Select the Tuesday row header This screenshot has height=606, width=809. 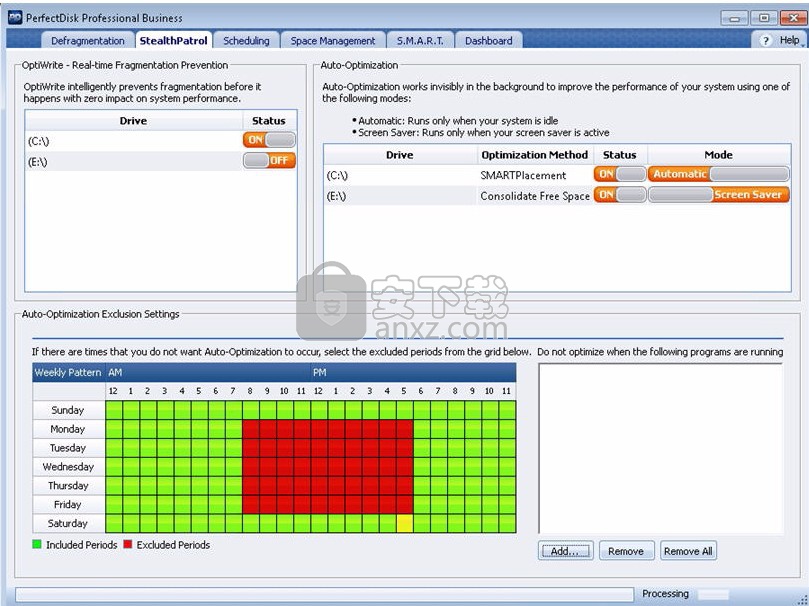coord(69,448)
